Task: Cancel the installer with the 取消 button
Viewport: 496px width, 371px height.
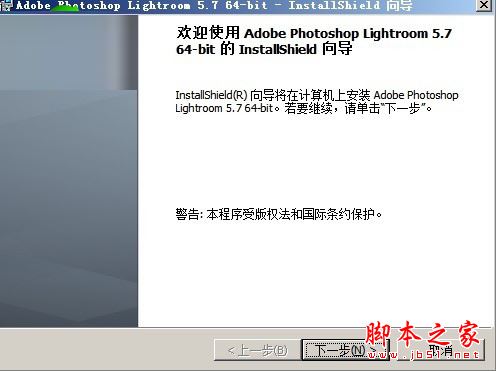Action: (441, 350)
